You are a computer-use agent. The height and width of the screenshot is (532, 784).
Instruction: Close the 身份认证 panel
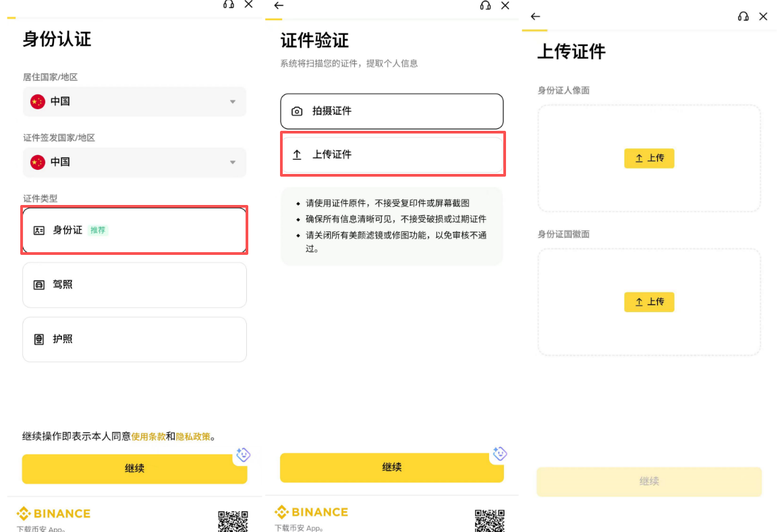[248, 5]
